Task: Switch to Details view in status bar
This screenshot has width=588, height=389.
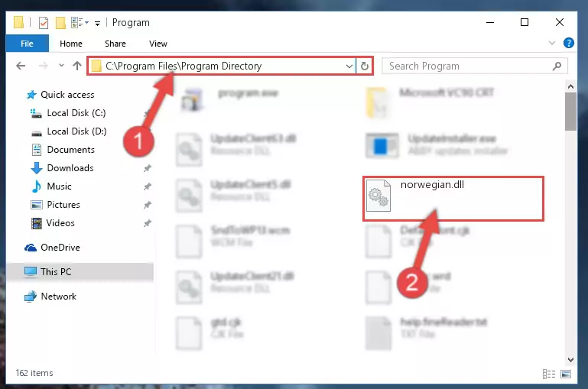Action: 549,374
